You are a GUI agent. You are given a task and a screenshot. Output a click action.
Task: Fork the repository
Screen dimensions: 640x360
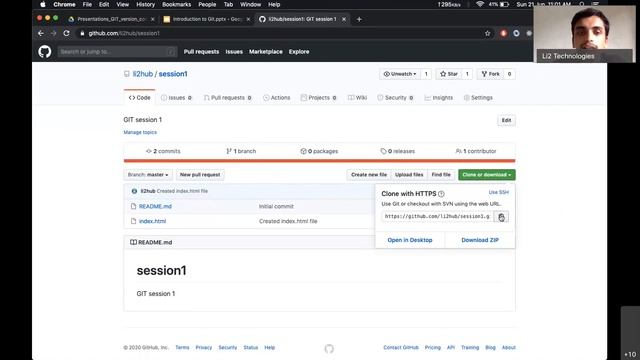(490, 74)
